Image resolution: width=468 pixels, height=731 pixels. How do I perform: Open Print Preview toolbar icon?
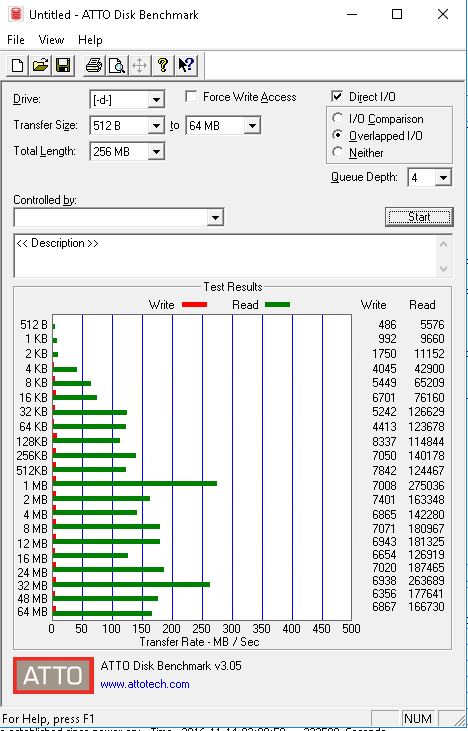[x=117, y=65]
